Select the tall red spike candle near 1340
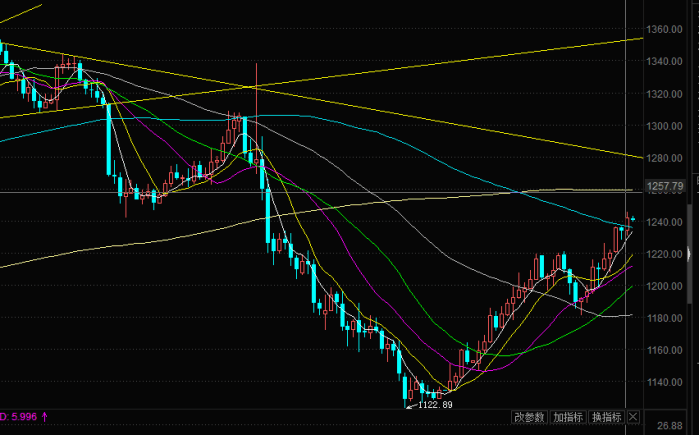The width and height of the screenshot is (699, 435). click(x=256, y=117)
